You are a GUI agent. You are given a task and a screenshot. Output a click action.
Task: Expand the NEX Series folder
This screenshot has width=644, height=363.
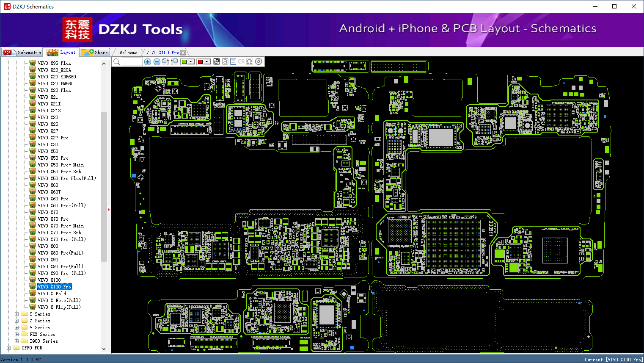17,335
